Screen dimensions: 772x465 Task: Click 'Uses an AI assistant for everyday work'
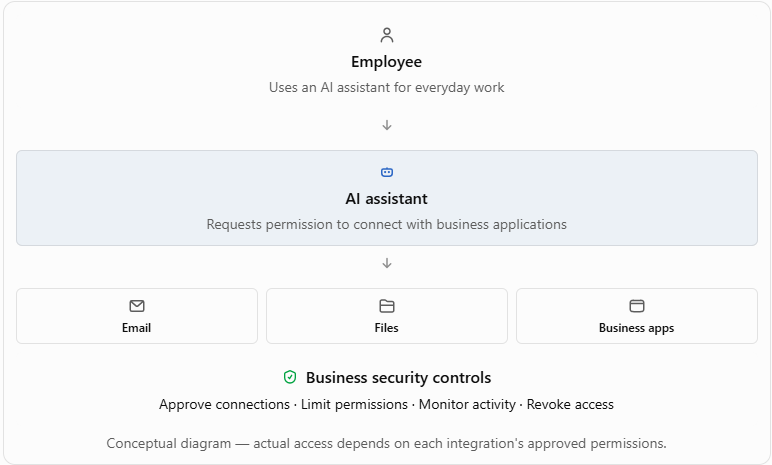(386, 88)
